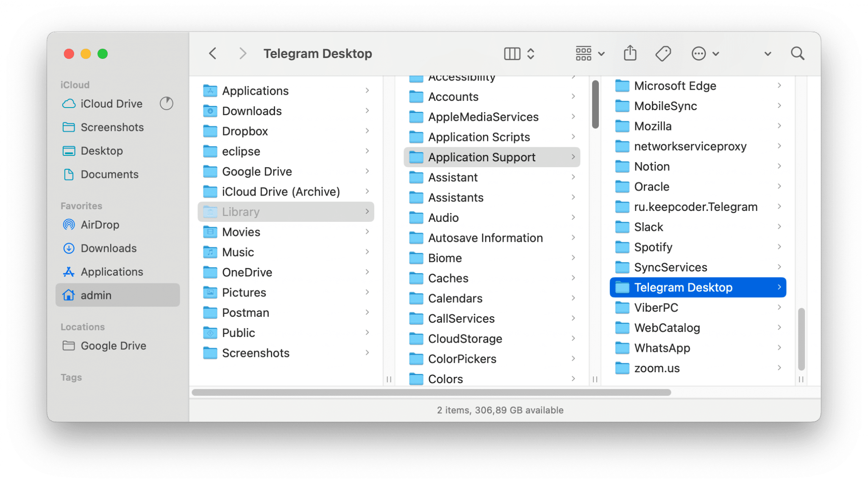Expand the Telegram Desktop folder chevron
The height and width of the screenshot is (484, 868).
coord(779,287)
